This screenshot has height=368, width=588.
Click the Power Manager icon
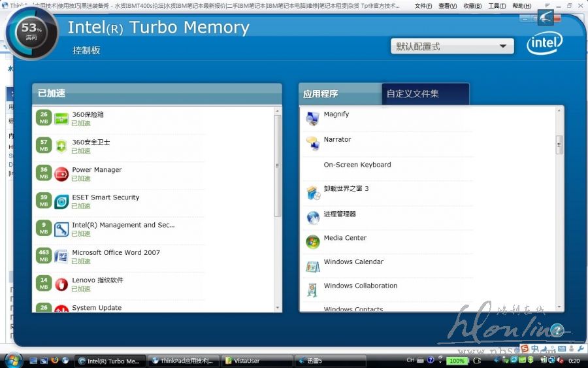(x=61, y=174)
